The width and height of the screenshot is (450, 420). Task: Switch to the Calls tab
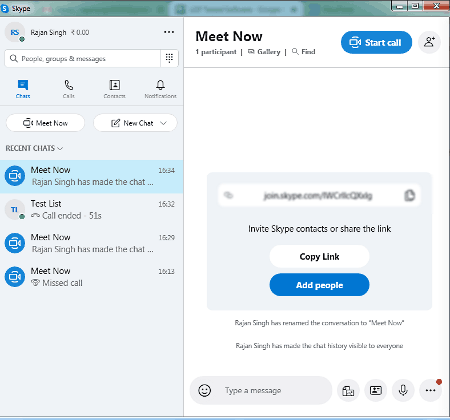[69, 89]
